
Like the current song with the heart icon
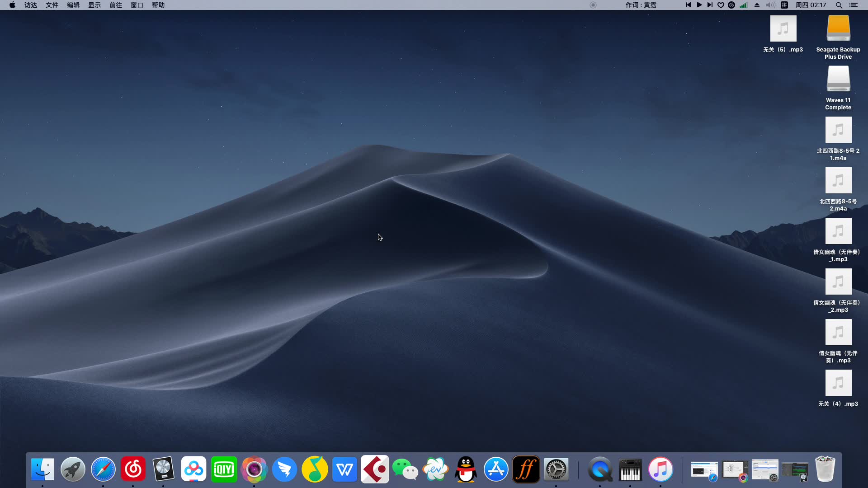click(x=721, y=5)
